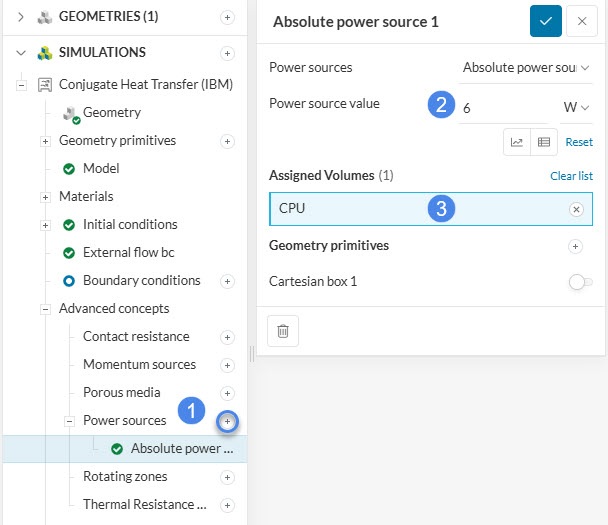This screenshot has width=608, height=525.
Task: Open formula input for power value
Action: pos(517,142)
